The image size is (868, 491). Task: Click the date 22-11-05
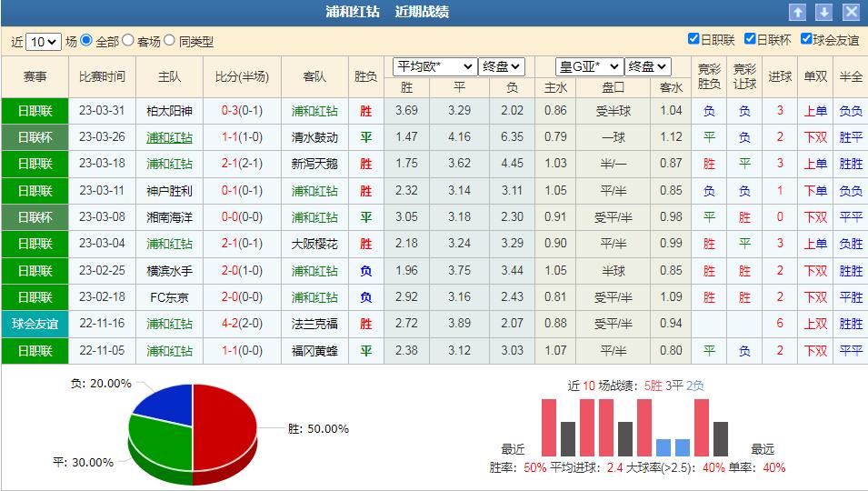(102, 350)
